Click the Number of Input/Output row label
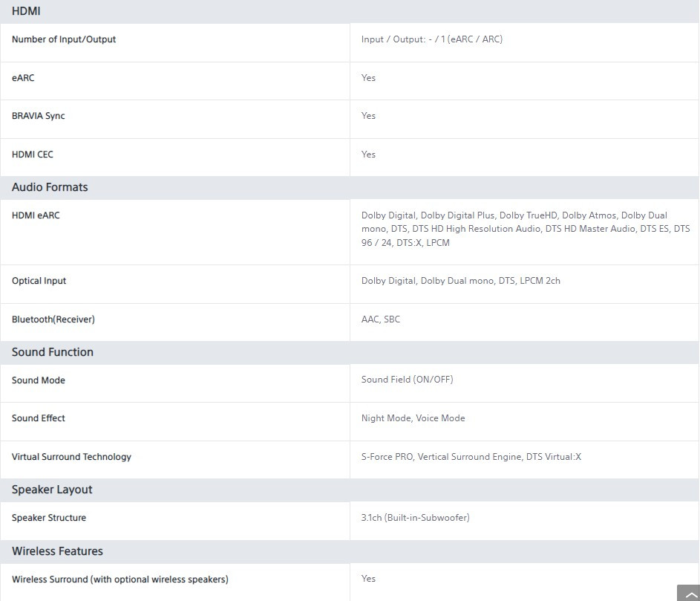 coord(64,39)
